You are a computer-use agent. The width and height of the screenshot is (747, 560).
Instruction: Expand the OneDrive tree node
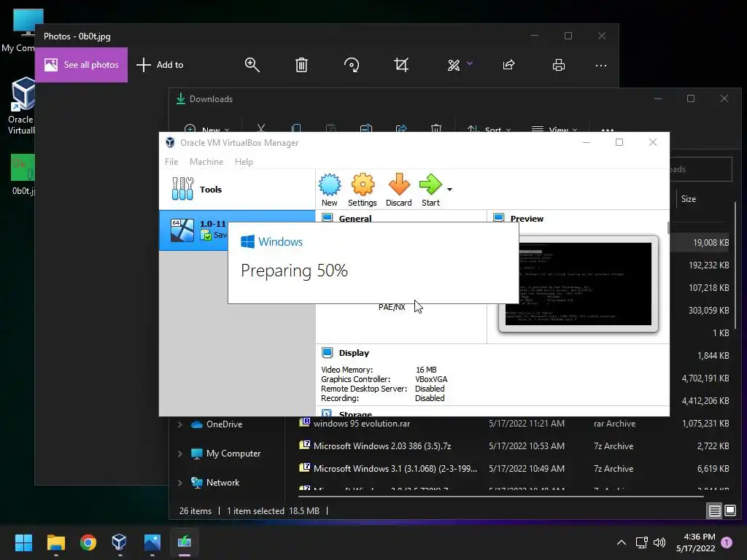tap(180, 424)
